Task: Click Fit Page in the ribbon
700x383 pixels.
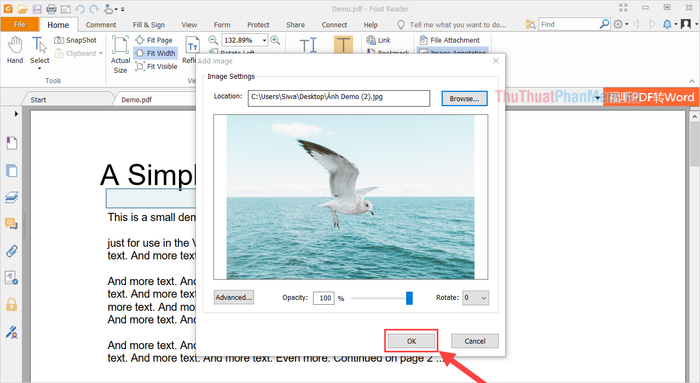Action: click(x=154, y=40)
